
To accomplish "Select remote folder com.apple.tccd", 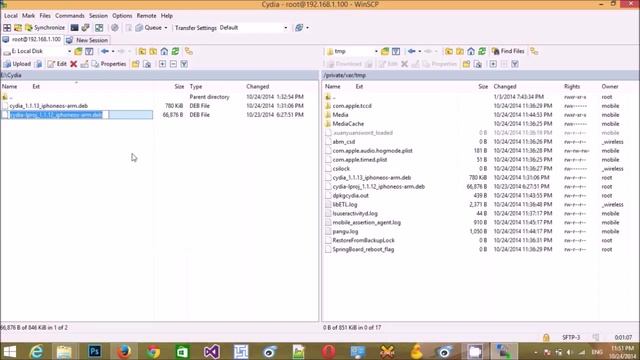I will pyautogui.click(x=352, y=106).
